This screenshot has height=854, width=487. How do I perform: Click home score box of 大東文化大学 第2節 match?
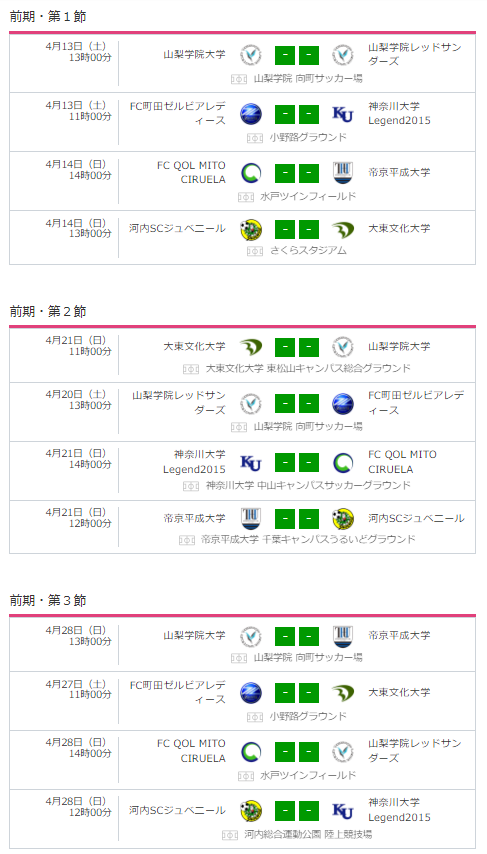coord(285,347)
